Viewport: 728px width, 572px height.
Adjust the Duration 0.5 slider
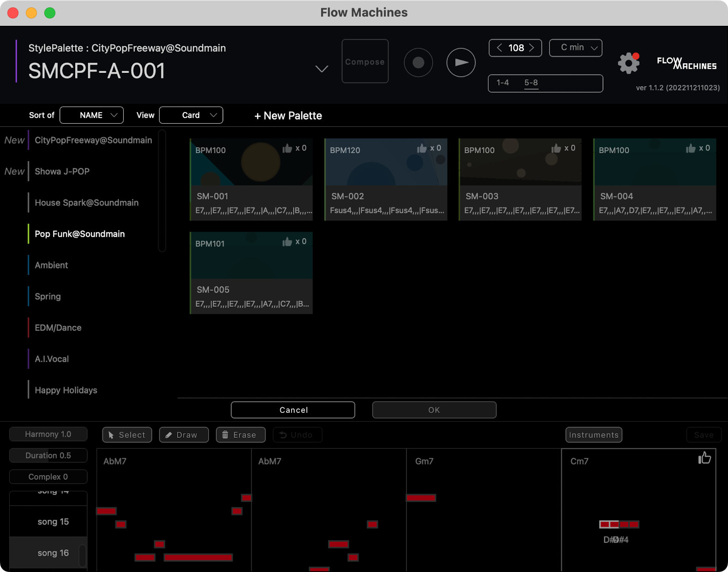coord(48,455)
